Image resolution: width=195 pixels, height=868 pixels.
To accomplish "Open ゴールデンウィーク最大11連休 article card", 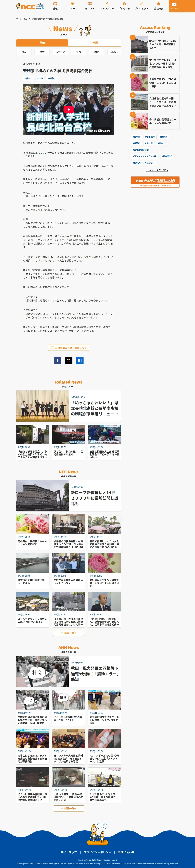I will tap(33, 610).
